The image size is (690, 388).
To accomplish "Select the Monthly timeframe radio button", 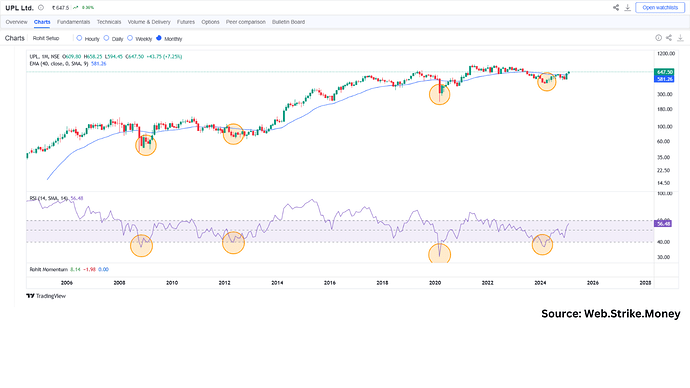I will pos(159,38).
